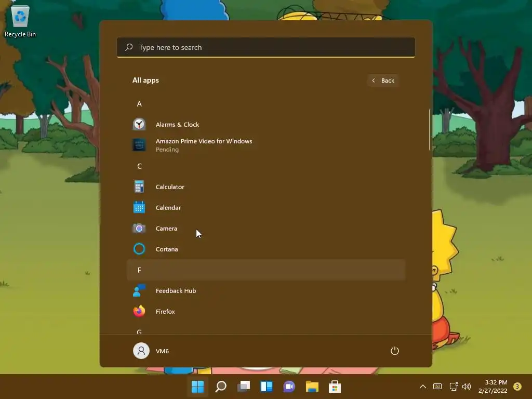The height and width of the screenshot is (399, 532).
Task: Launch Calculator from its icon
Action: click(x=139, y=187)
